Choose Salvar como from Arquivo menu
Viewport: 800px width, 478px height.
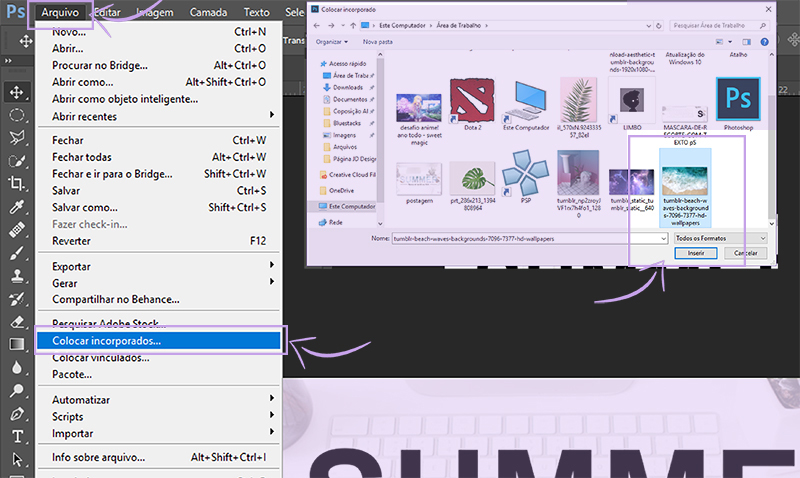pyautogui.click(x=158, y=207)
